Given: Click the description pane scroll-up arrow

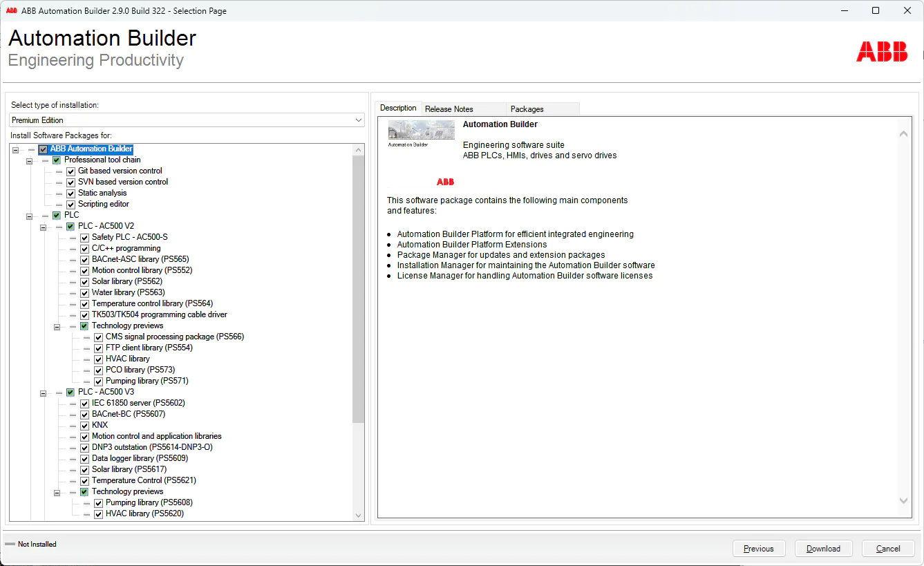Looking at the screenshot, I should point(904,134).
